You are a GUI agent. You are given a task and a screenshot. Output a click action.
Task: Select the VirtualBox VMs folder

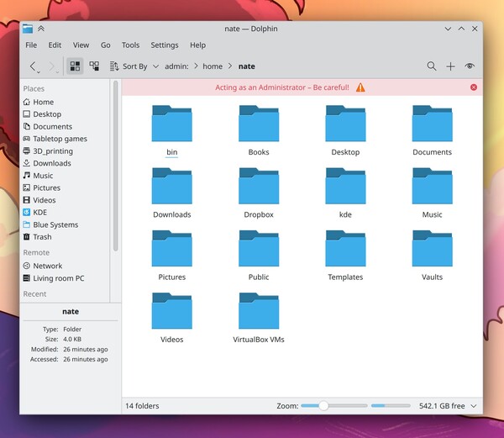coord(259,312)
